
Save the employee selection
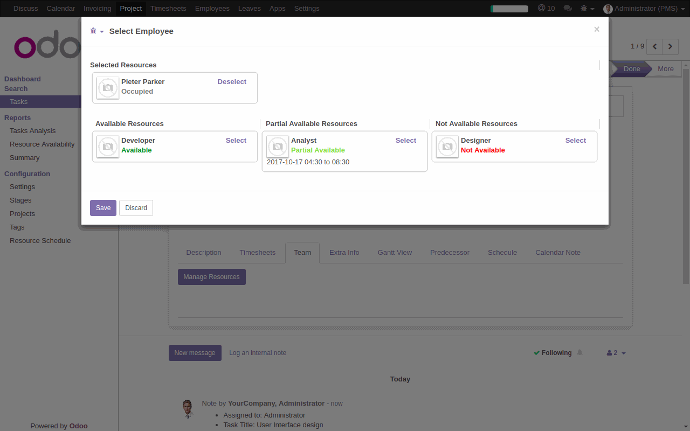click(103, 208)
